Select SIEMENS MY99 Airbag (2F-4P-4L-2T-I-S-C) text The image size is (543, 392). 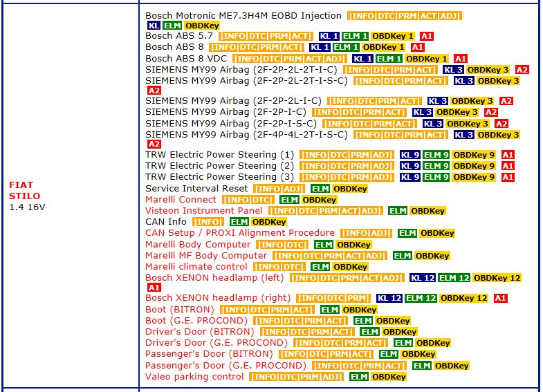246,135
